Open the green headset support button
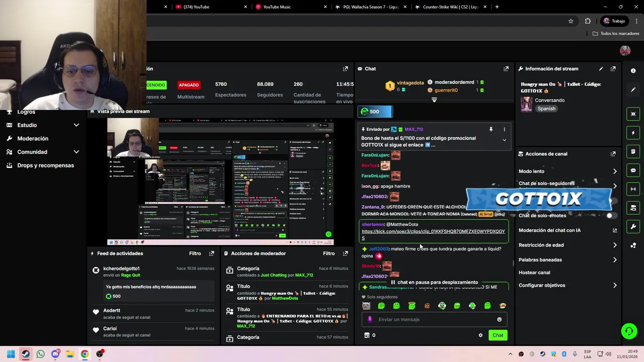644x362 pixels. point(629,331)
